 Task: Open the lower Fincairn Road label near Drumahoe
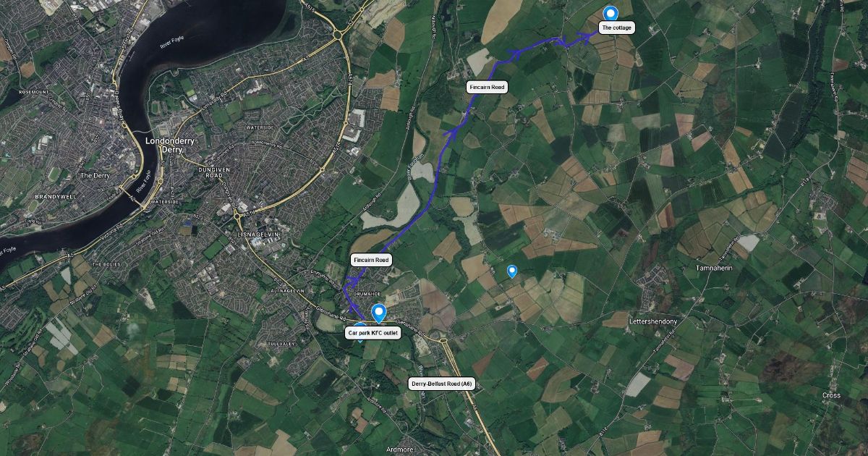pos(370,260)
